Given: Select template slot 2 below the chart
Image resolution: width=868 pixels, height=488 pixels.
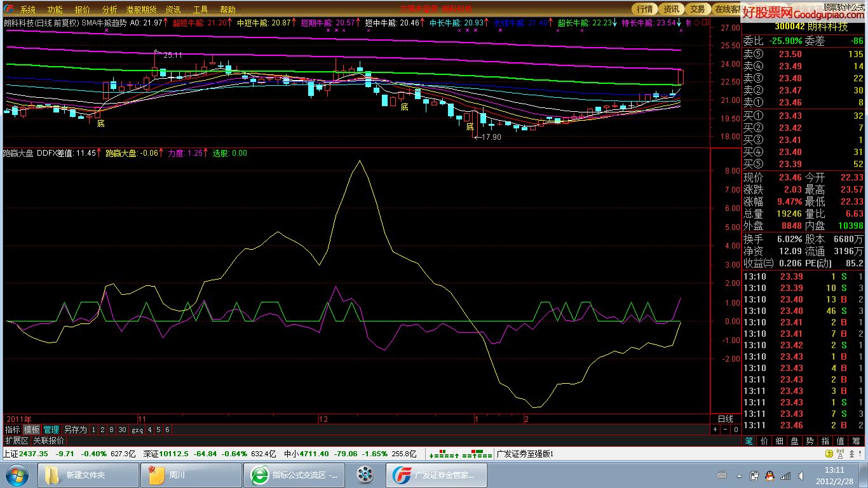Looking at the screenshot, I should pos(102,430).
